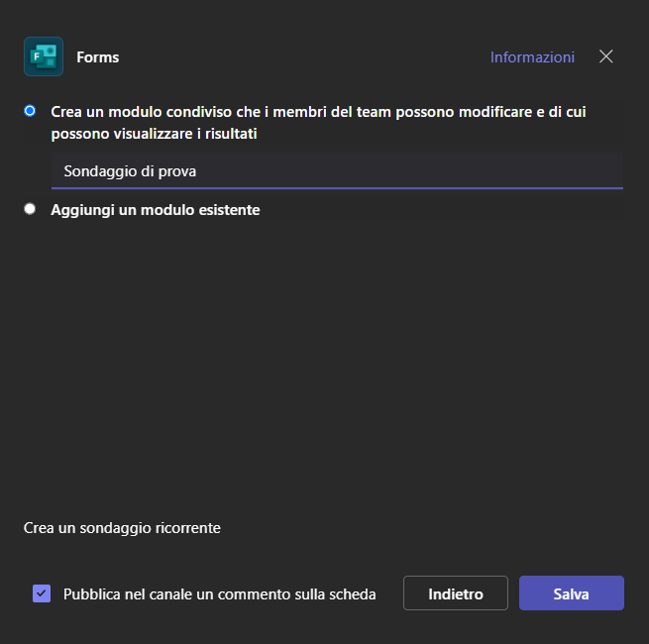The width and height of the screenshot is (649, 644).
Task: Focus the 'Sondaggio di prova' name field
Action: click(x=337, y=170)
